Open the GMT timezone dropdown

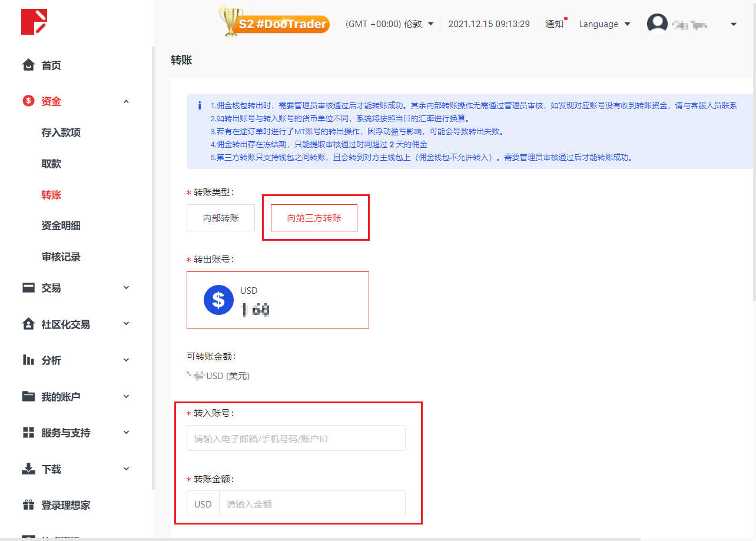[389, 24]
